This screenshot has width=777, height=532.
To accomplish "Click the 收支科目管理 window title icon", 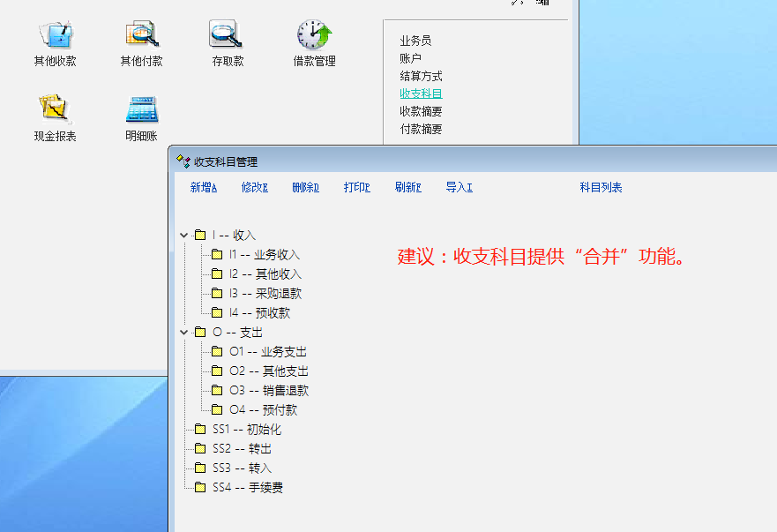I will pos(183,161).
